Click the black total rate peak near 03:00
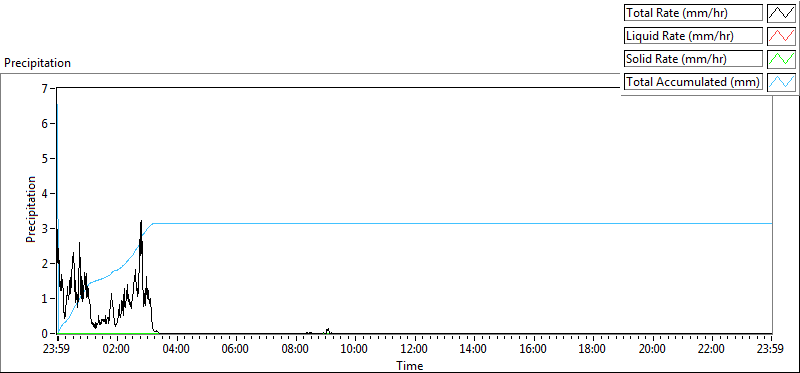 coord(141,221)
